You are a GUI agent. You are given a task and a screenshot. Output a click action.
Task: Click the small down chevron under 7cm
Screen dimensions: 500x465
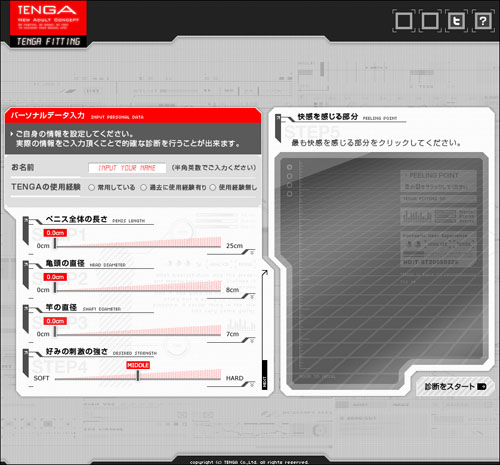point(252,341)
